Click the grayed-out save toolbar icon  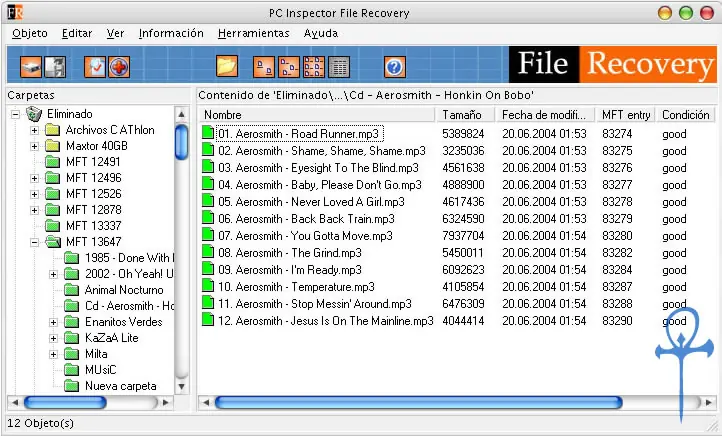pyautogui.click(x=55, y=67)
